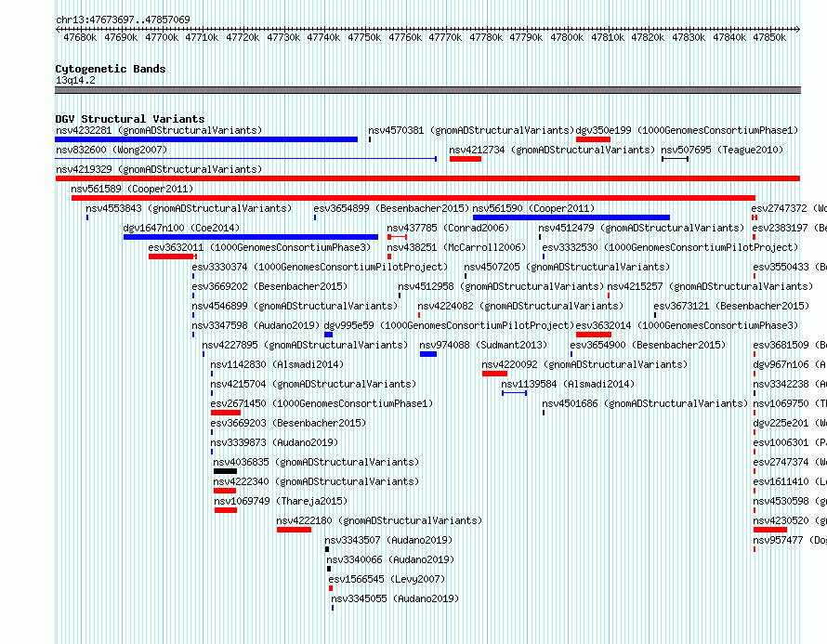Click blue bar under nsv974088

tap(428, 354)
